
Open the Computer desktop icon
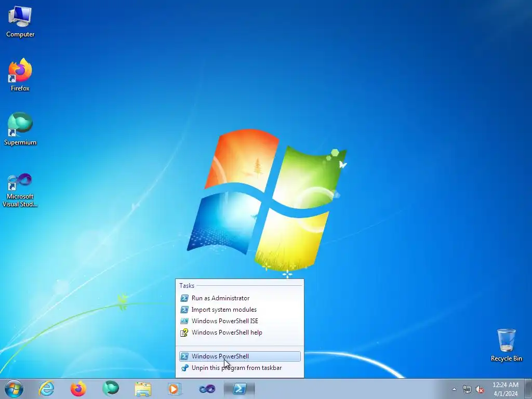tap(20, 22)
